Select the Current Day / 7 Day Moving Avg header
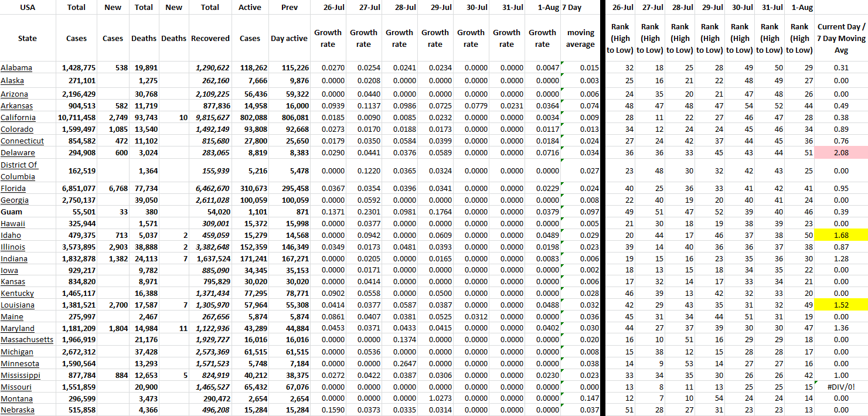 tap(841, 38)
